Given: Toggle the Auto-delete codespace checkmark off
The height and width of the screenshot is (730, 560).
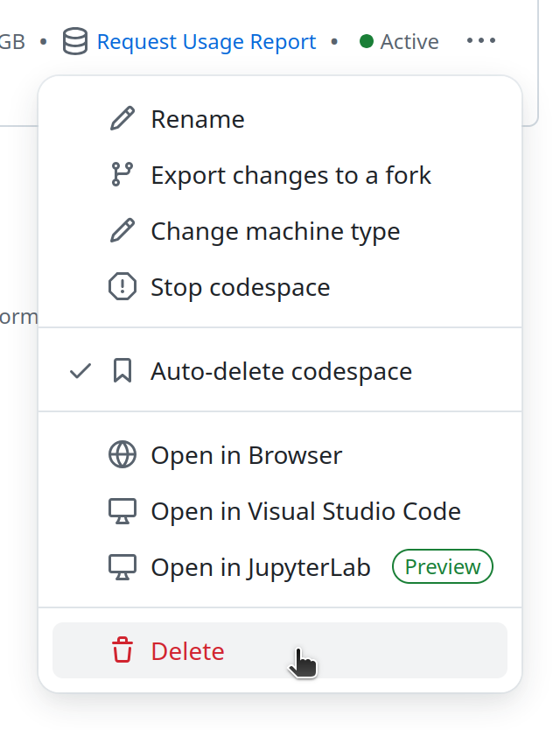Looking at the screenshot, I should (x=80, y=370).
